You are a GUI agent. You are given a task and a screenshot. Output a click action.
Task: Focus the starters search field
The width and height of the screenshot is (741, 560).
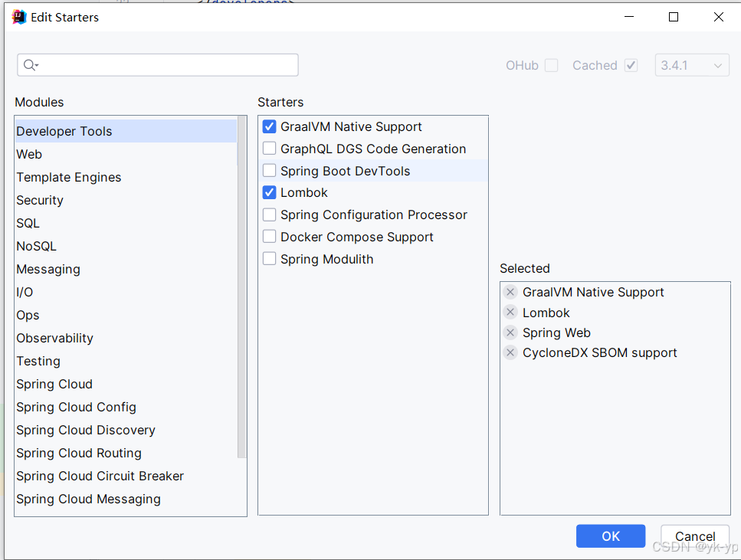click(158, 65)
